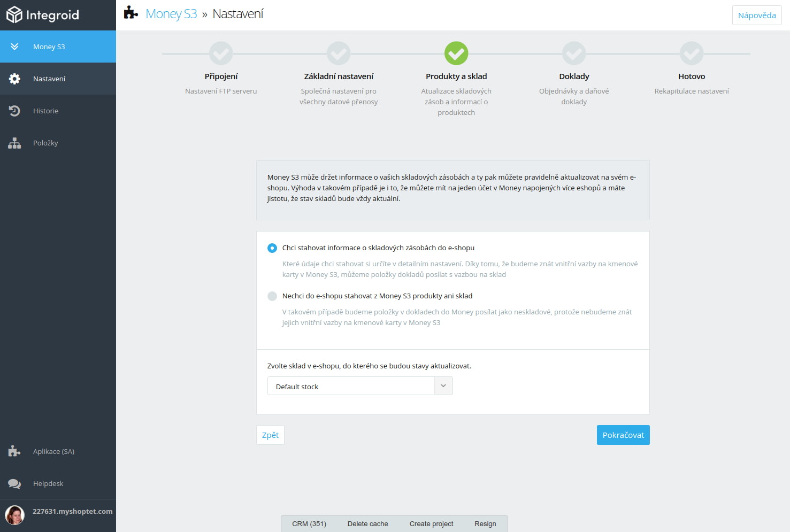Viewport: 790px width, 532px height.
Task: Click Create project in bottom bar
Action: point(431,524)
